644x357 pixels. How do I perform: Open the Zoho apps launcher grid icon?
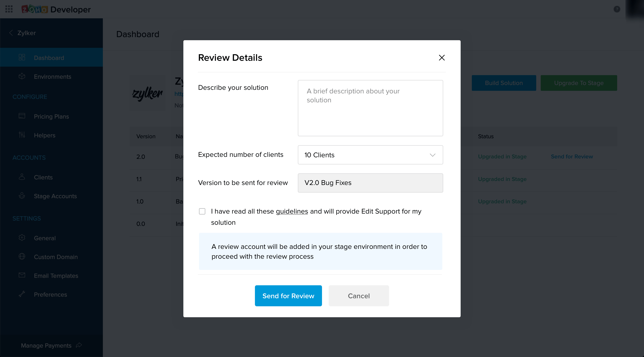(9, 9)
